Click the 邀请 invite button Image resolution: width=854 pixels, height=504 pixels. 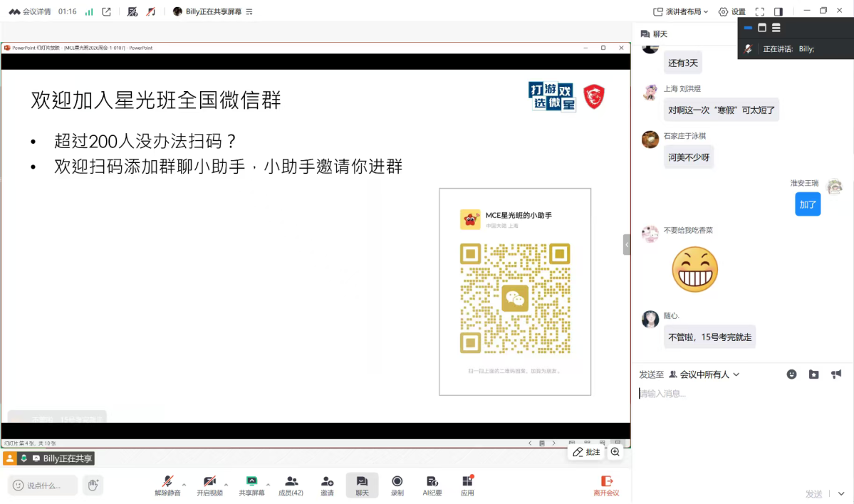click(326, 485)
